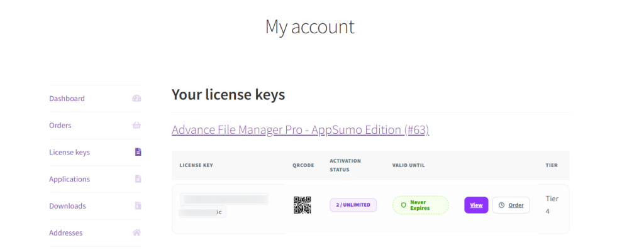The height and width of the screenshot is (250, 644).
Task: Click the QR code image
Action: click(303, 205)
